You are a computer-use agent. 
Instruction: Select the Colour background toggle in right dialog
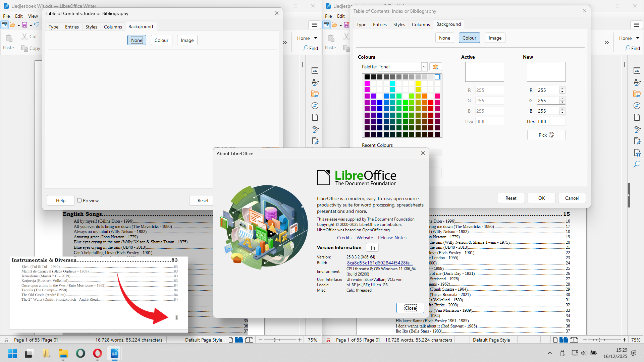[x=469, y=38]
